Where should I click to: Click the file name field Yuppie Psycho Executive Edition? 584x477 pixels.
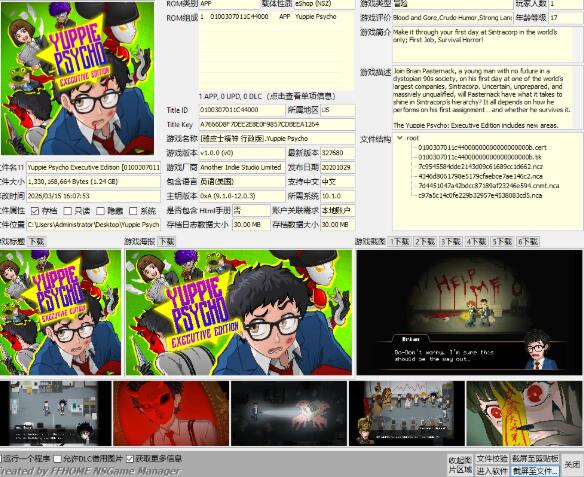[93, 168]
